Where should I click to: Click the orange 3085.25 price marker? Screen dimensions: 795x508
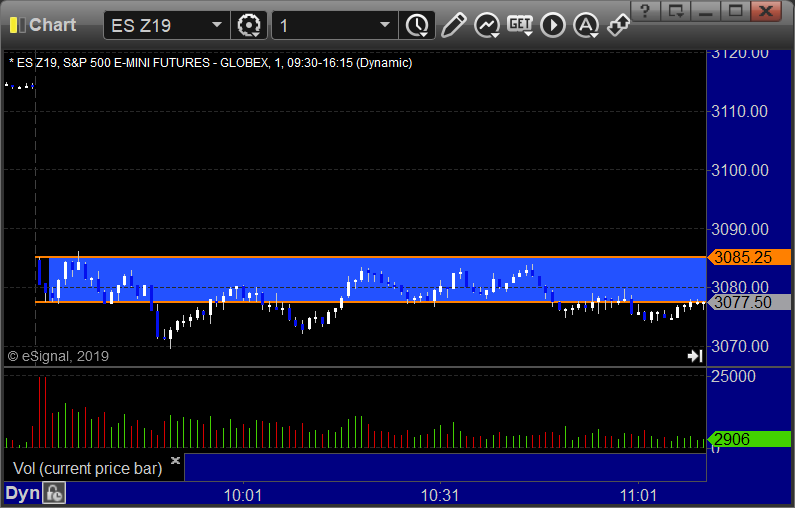[x=749, y=257]
